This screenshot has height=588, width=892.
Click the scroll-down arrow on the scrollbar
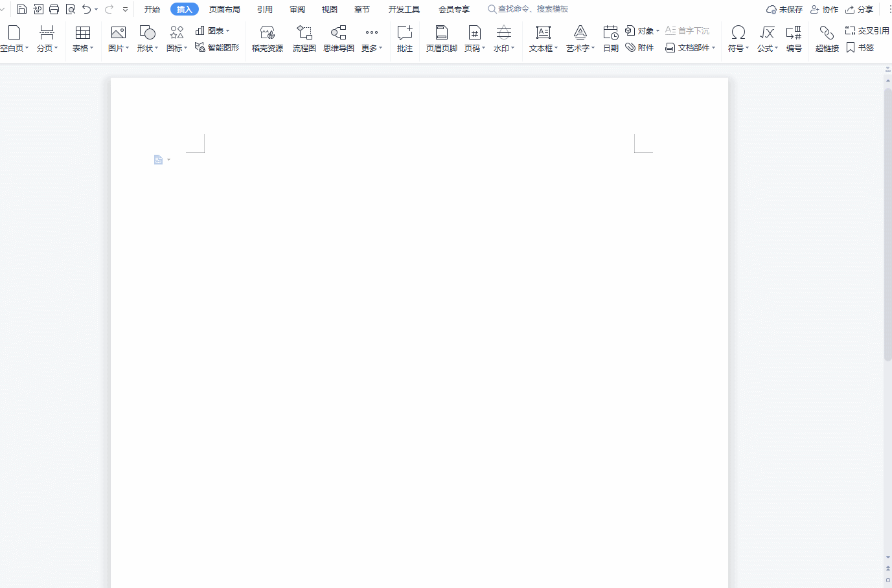pyautogui.click(x=887, y=557)
